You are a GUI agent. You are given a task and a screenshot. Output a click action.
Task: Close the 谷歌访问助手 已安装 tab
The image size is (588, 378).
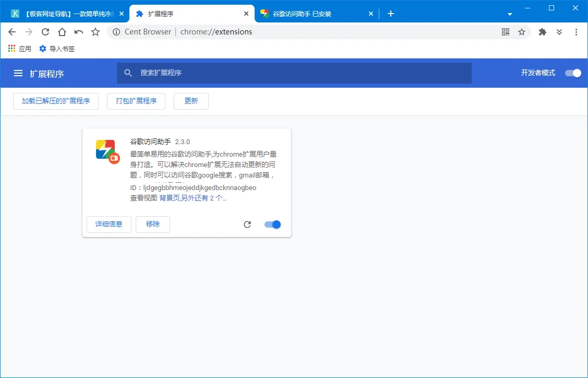click(371, 14)
